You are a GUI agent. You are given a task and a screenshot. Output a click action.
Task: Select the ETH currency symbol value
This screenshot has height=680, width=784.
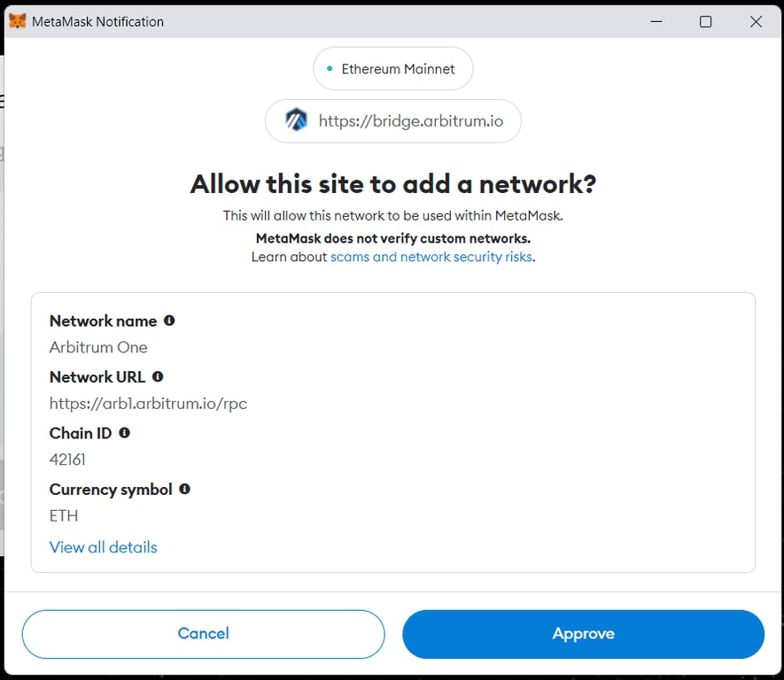pos(63,515)
